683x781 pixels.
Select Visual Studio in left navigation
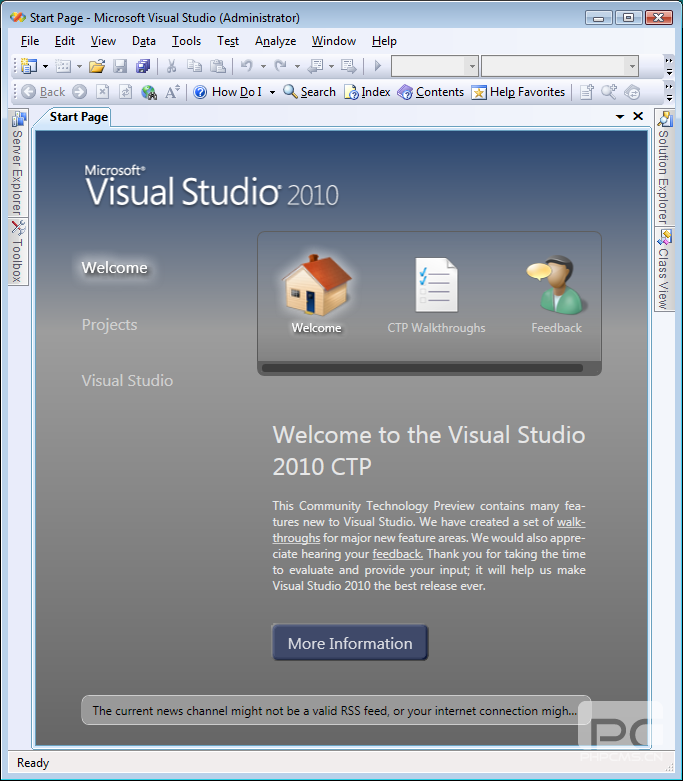coord(127,381)
